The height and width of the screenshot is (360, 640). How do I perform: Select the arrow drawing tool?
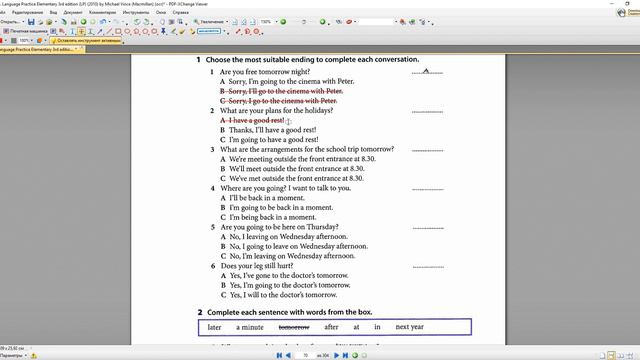point(100,31)
